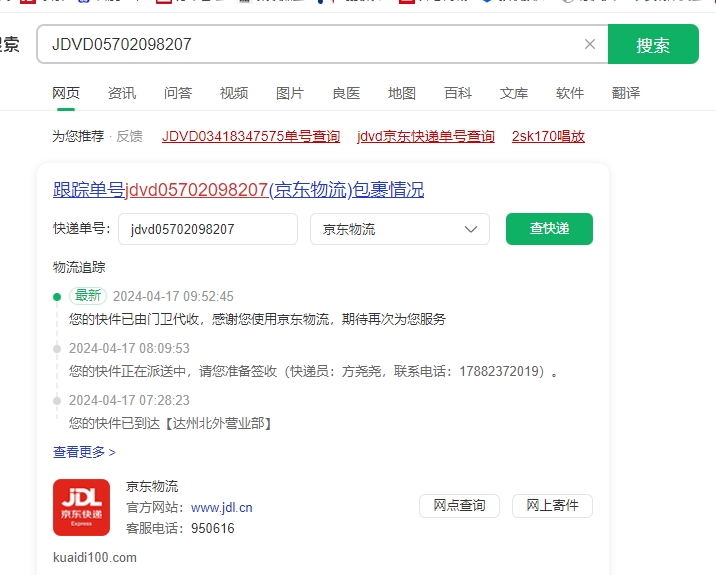Image resolution: width=716 pixels, height=575 pixels.
Task: Open suggestion JDVD03418347575单号查询
Action: coord(251,136)
